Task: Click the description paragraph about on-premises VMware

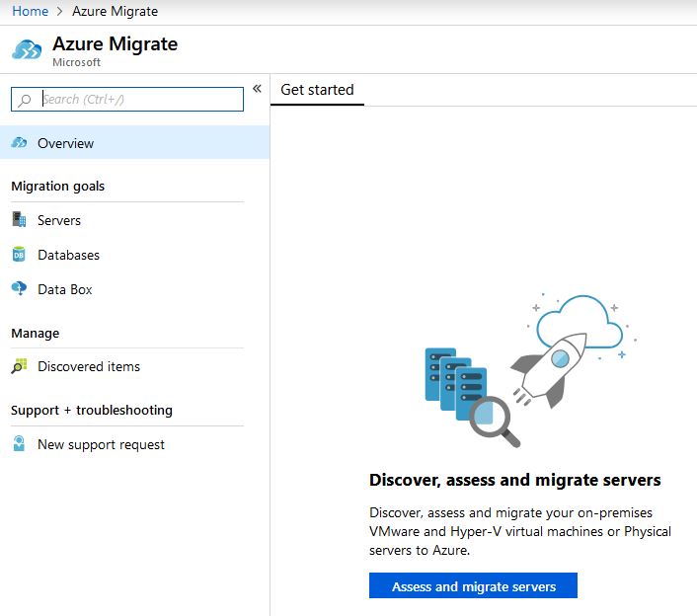Action: coord(520,531)
